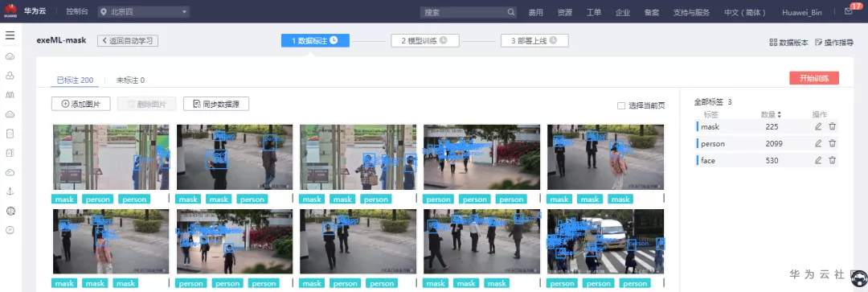This screenshot has height=292, width=868.
Task: Tick the 选择当前页 checkbox
Action: 621,105
